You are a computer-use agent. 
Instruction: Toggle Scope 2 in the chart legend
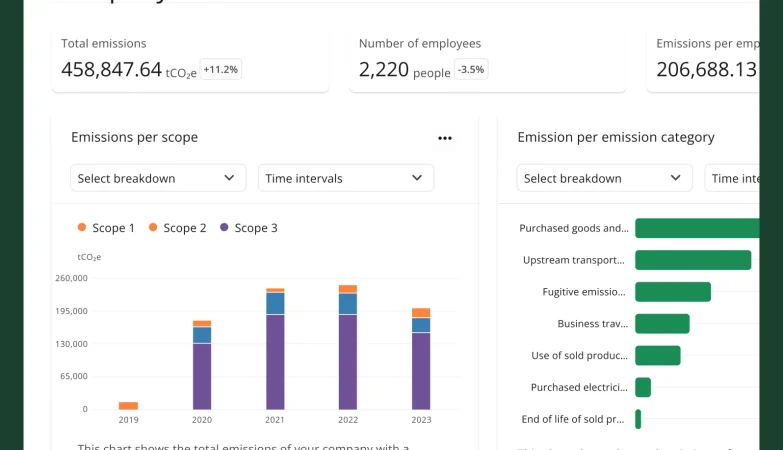tap(178, 228)
